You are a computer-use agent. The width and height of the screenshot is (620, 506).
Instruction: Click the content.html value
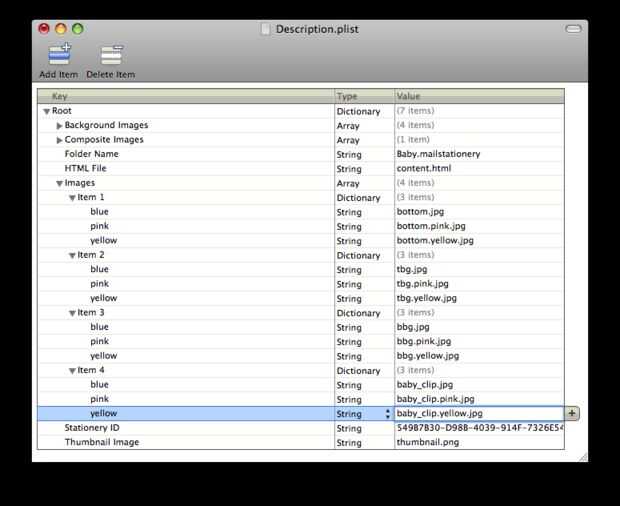423,168
